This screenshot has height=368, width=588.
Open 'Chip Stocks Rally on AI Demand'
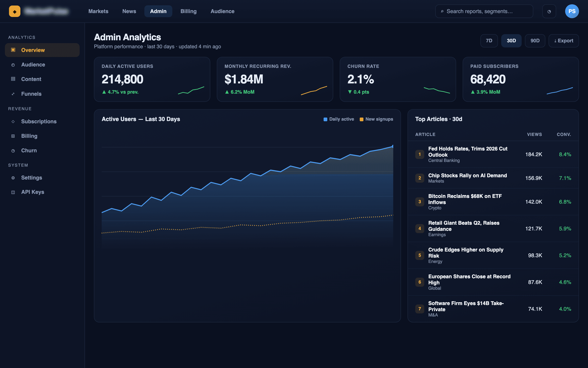point(467,175)
